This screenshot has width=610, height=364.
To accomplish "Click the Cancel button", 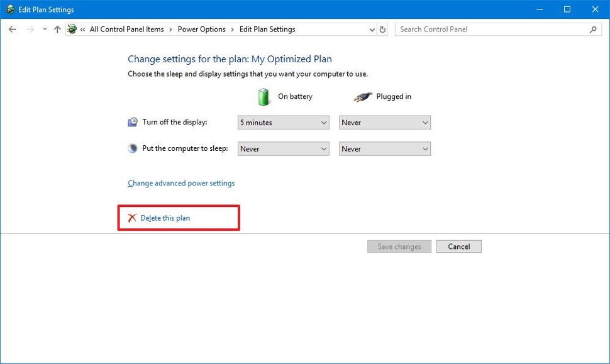I will [458, 246].
